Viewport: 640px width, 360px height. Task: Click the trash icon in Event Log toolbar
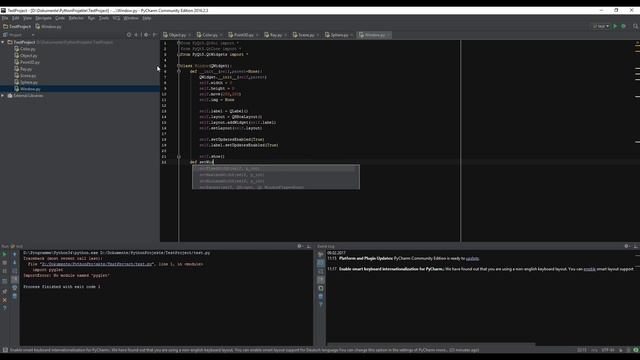pos(321,296)
